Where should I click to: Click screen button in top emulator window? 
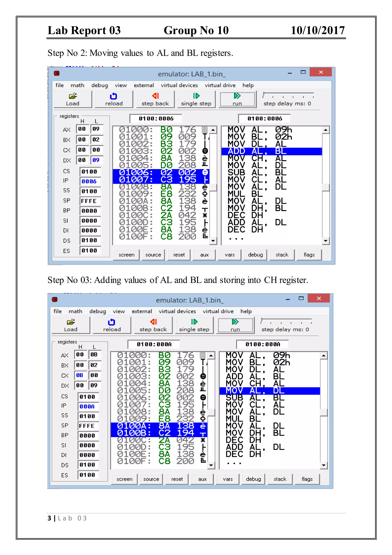pyautogui.click(x=127, y=255)
